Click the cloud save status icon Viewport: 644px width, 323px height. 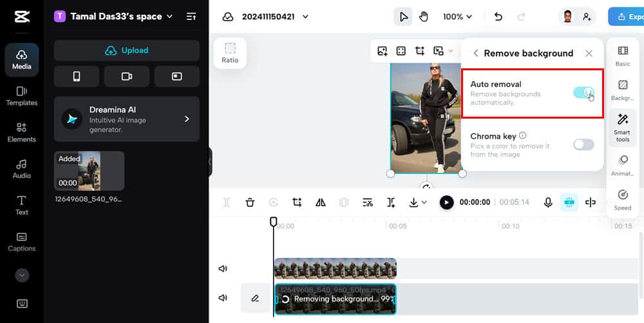[x=227, y=17]
